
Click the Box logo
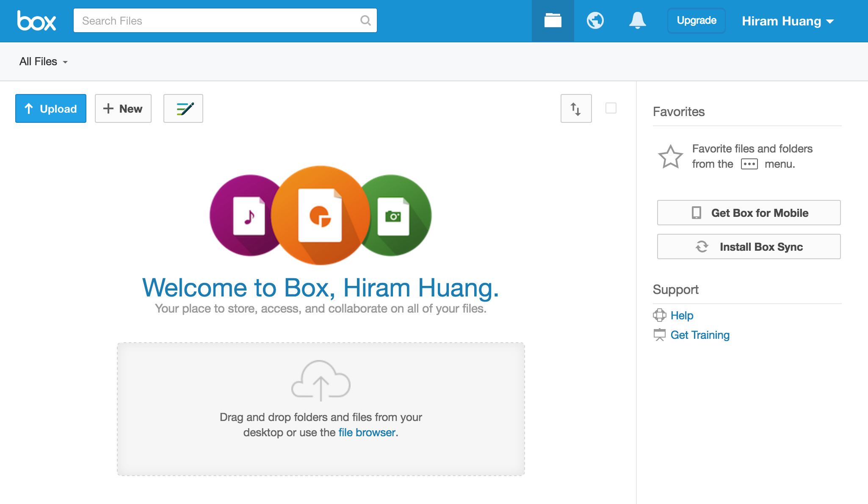click(x=36, y=21)
